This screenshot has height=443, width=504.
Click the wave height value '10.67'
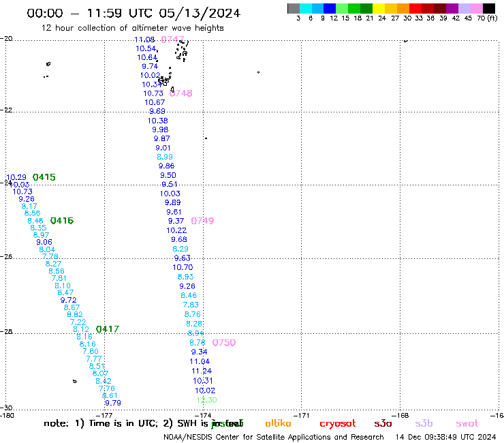point(155,102)
